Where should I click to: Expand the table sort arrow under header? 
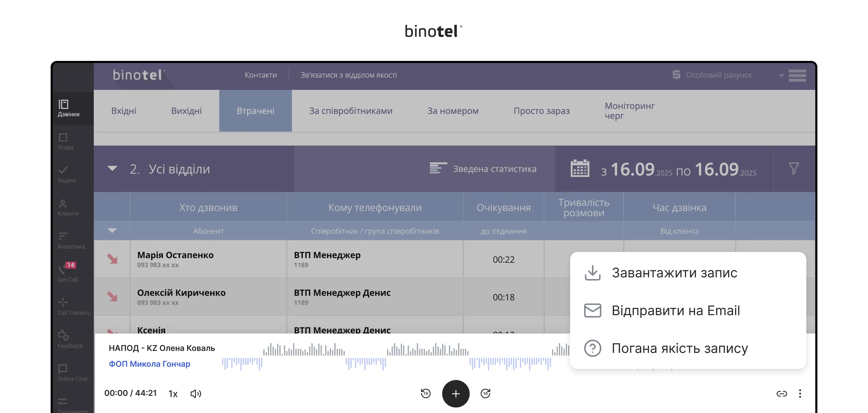112,231
